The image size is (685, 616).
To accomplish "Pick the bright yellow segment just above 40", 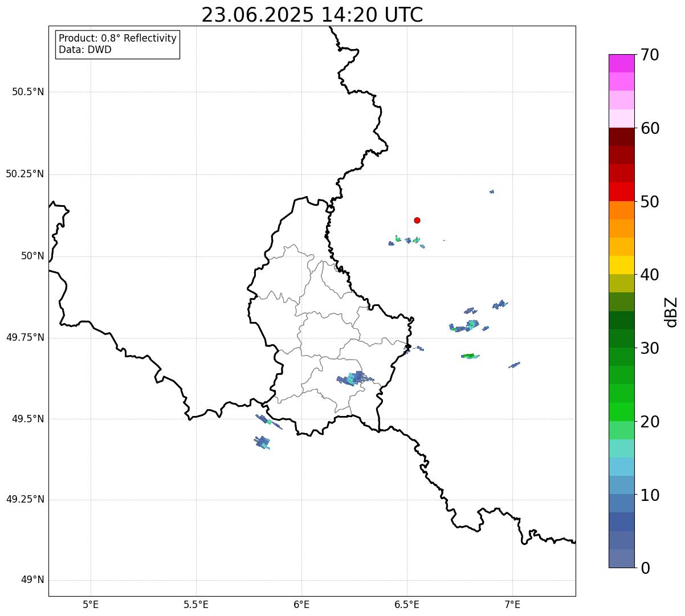I will (x=621, y=265).
